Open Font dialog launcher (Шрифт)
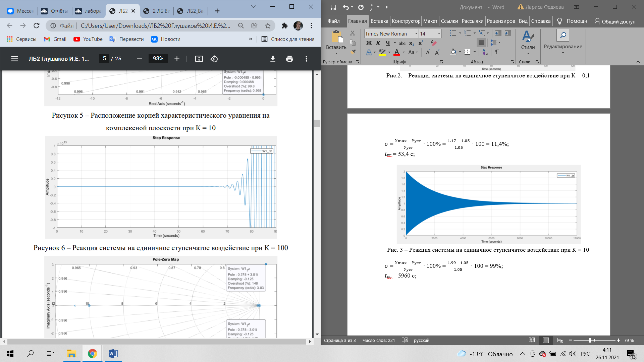 (441, 62)
